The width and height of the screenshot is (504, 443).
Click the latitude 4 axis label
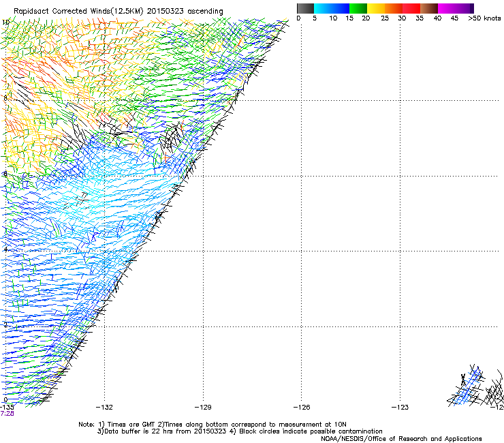click(5, 249)
